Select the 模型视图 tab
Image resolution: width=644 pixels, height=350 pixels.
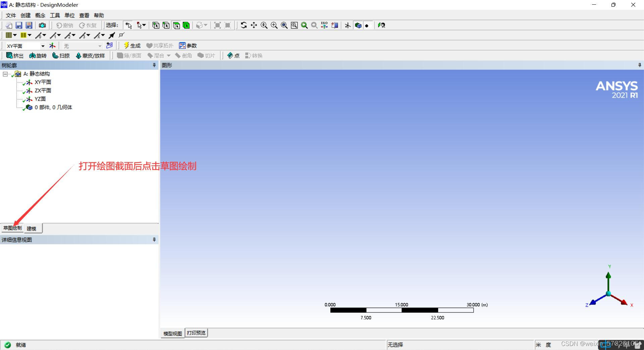[172, 333]
